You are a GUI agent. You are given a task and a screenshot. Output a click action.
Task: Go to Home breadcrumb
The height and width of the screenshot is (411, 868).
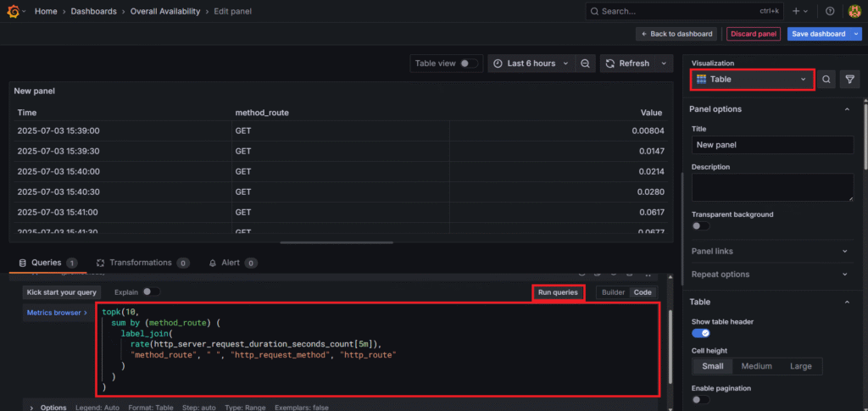click(46, 11)
